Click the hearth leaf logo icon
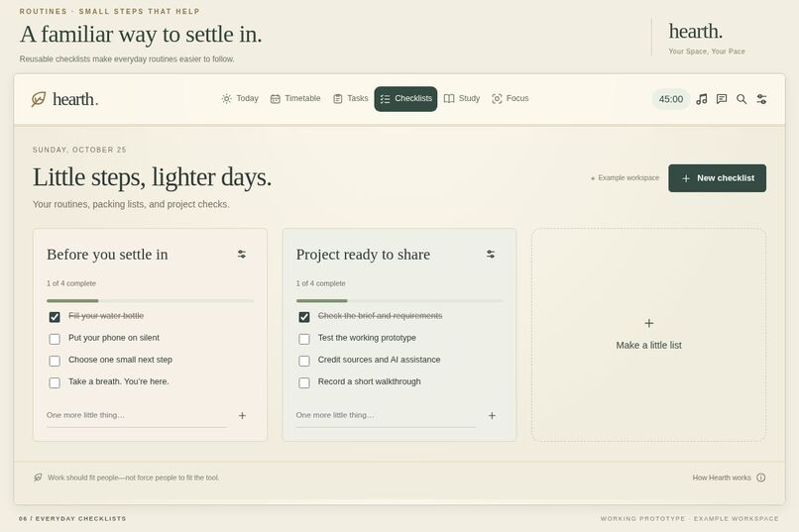Screen dimensions: 799x532 click(x=39, y=99)
